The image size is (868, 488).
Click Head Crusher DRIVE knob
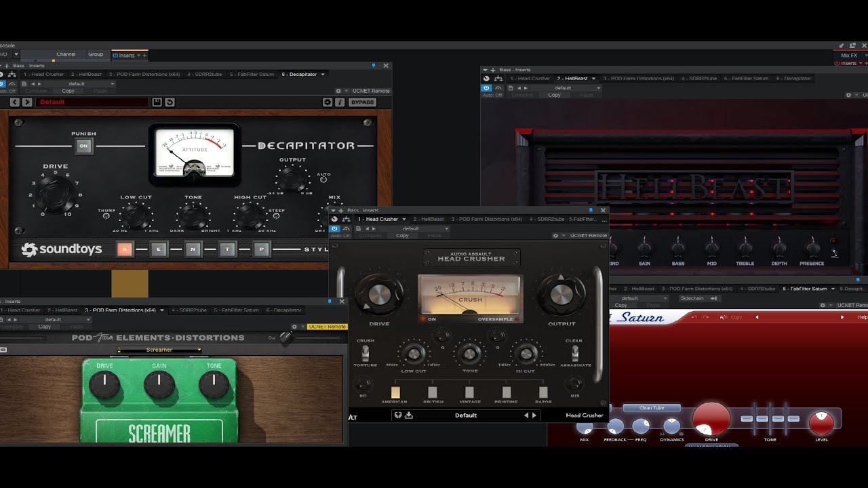[379, 294]
